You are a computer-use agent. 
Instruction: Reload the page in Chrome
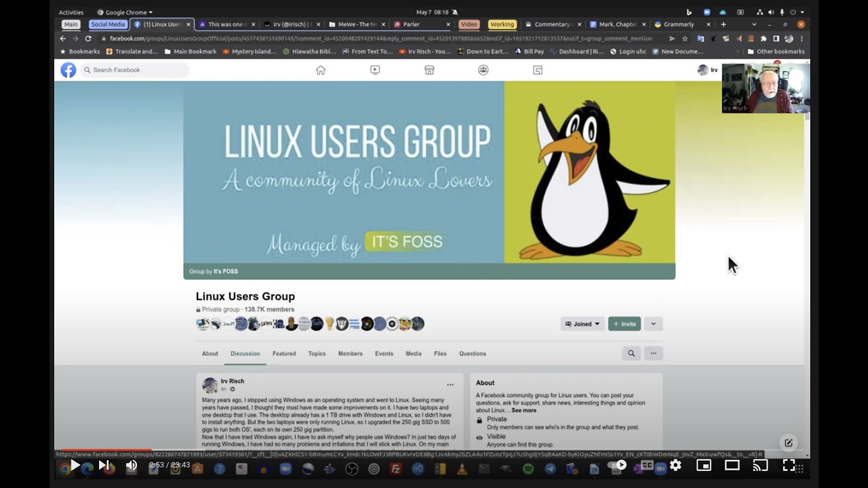(88, 39)
